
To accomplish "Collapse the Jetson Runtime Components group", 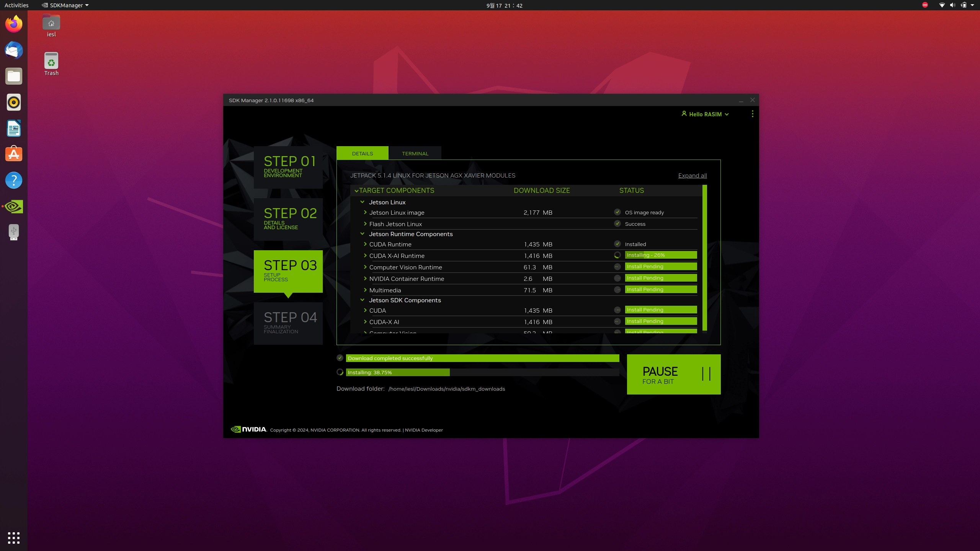I will [362, 234].
